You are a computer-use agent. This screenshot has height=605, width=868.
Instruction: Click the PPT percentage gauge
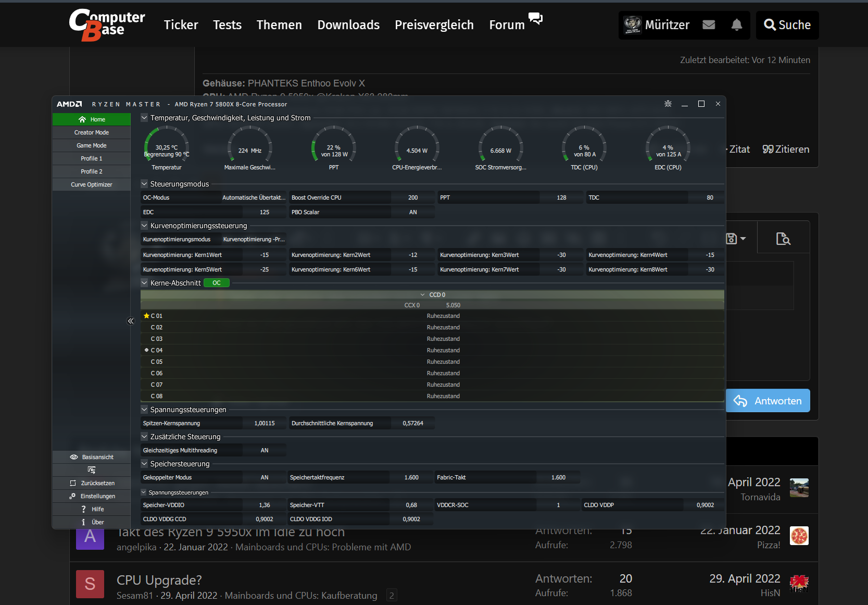click(334, 148)
